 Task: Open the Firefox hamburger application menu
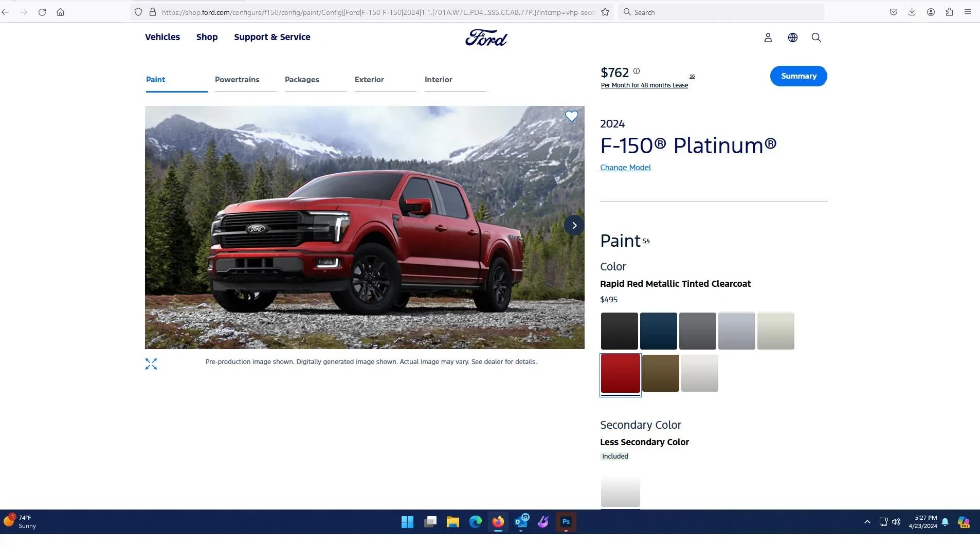[x=968, y=12]
